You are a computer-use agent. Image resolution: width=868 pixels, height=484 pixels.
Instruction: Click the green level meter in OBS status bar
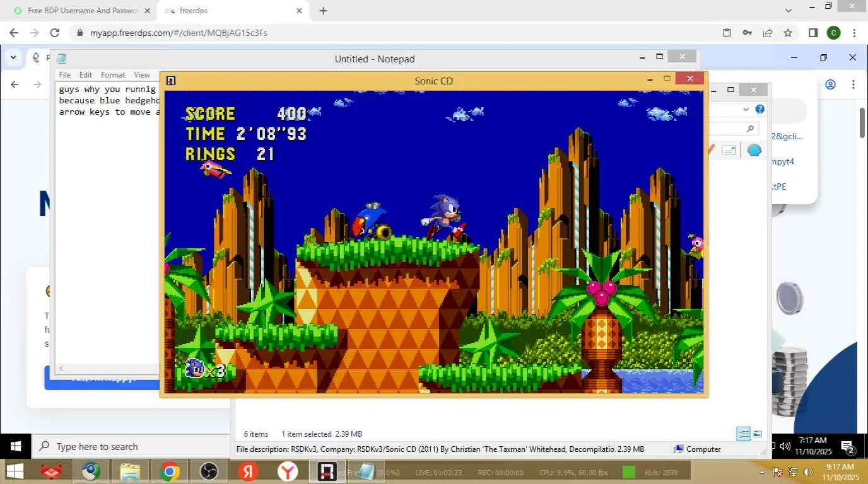629,472
